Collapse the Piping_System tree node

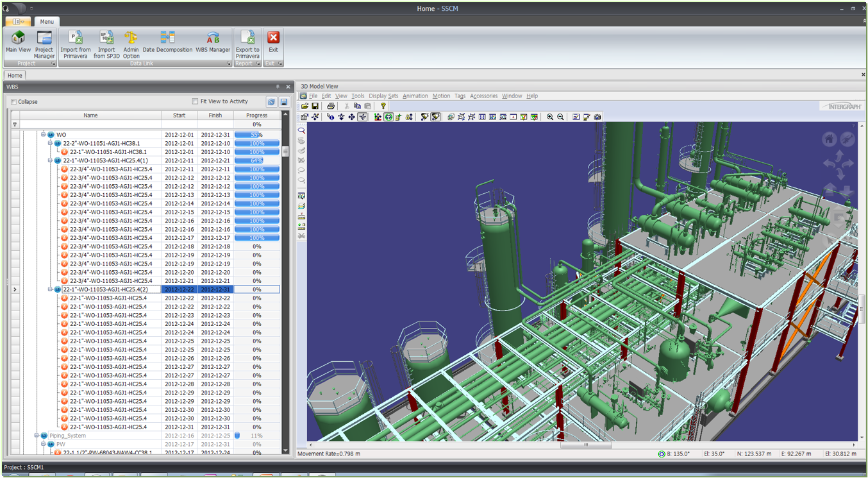(37, 436)
